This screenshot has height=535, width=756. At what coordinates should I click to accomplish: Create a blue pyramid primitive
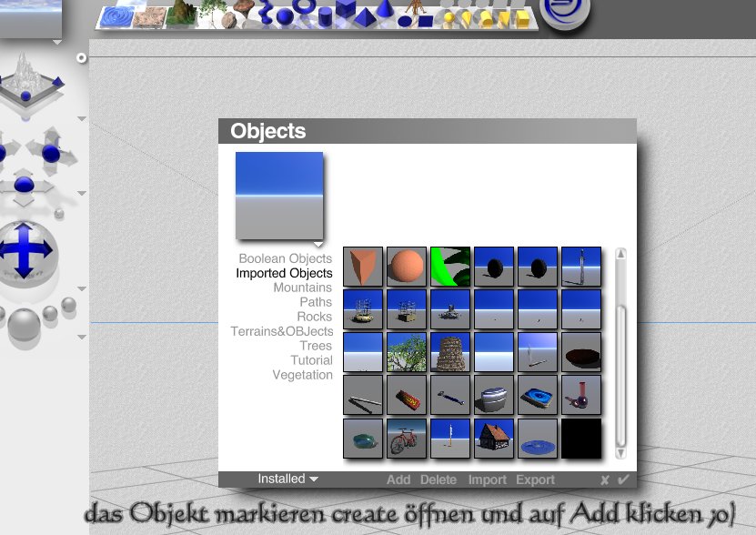365,18
